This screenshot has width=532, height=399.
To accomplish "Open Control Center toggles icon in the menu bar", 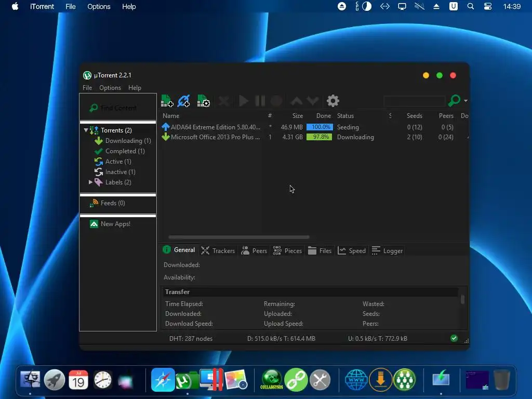I will click(x=487, y=6).
